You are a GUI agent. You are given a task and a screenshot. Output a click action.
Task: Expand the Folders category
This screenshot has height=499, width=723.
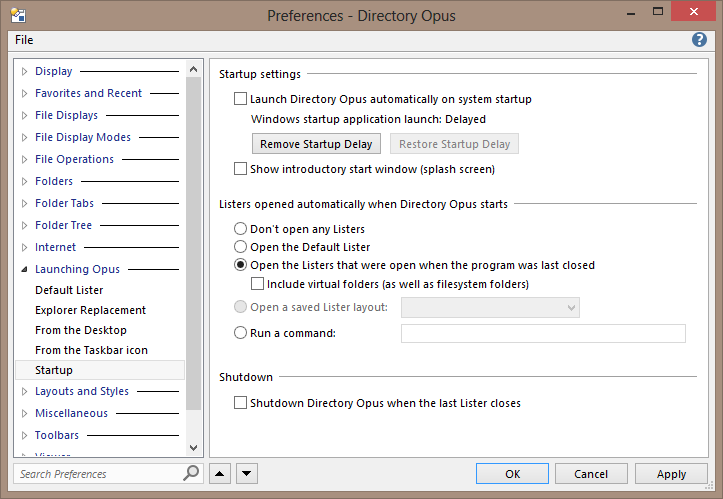[24, 181]
